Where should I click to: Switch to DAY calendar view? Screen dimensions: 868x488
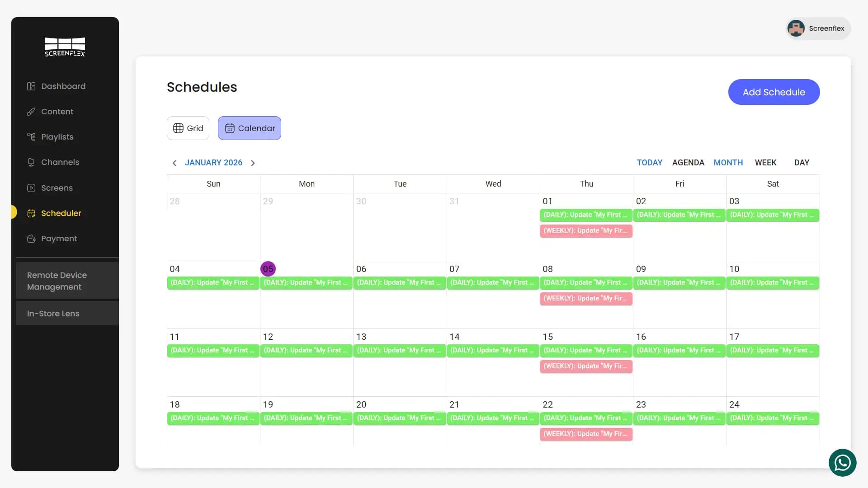click(802, 163)
